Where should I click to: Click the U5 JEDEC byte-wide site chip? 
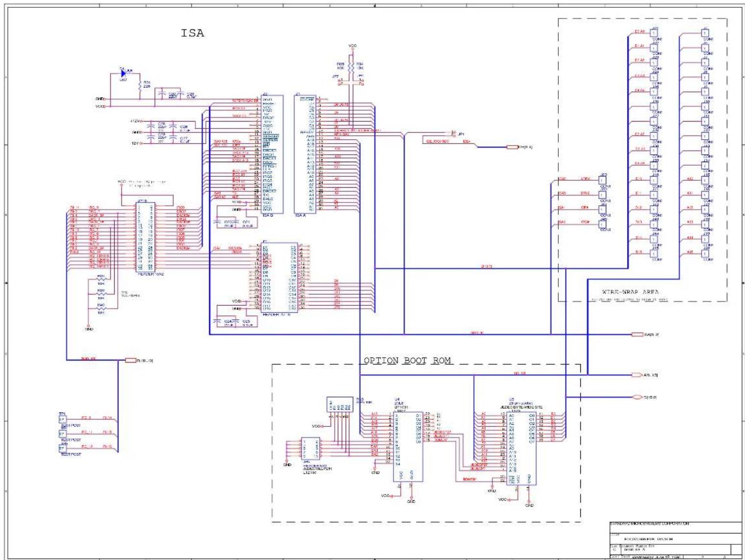tap(522, 448)
